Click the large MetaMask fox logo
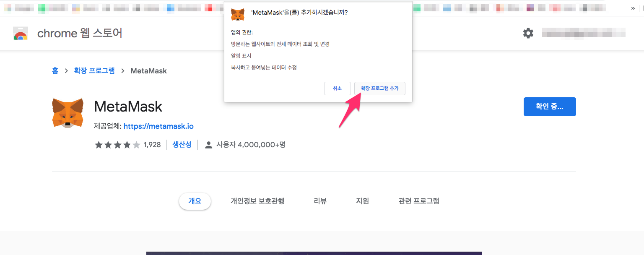 pyautogui.click(x=68, y=112)
